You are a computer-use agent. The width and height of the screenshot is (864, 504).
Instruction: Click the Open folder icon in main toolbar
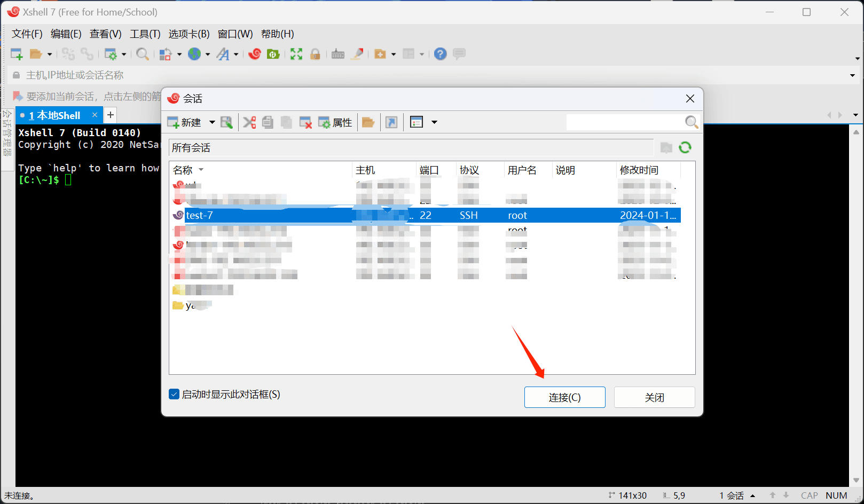pyautogui.click(x=36, y=54)
